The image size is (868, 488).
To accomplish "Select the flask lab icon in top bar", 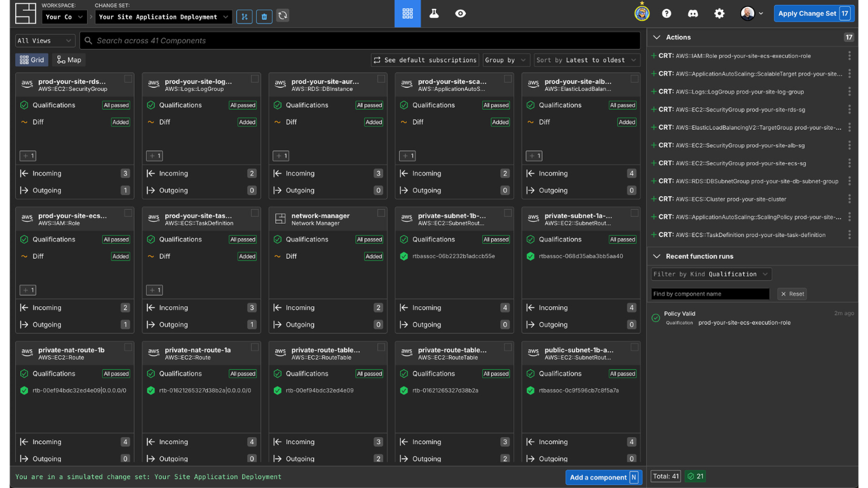I will click(x=434, y=13).
